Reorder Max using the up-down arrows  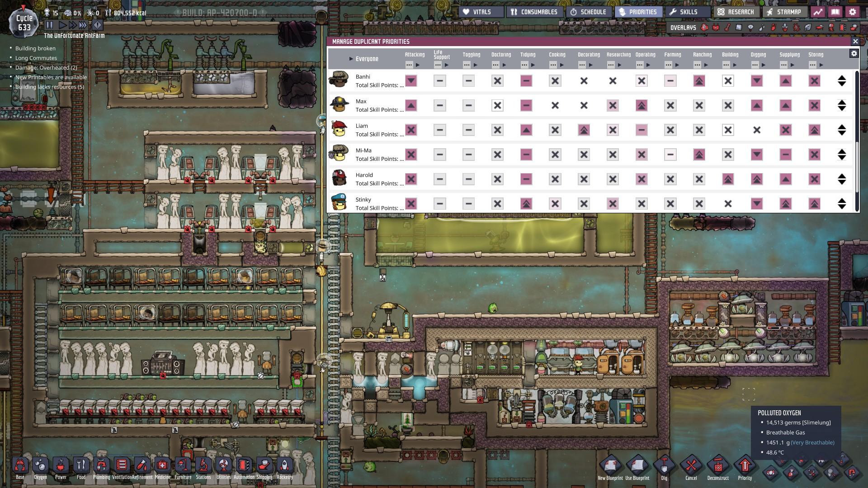coord(841,106)
